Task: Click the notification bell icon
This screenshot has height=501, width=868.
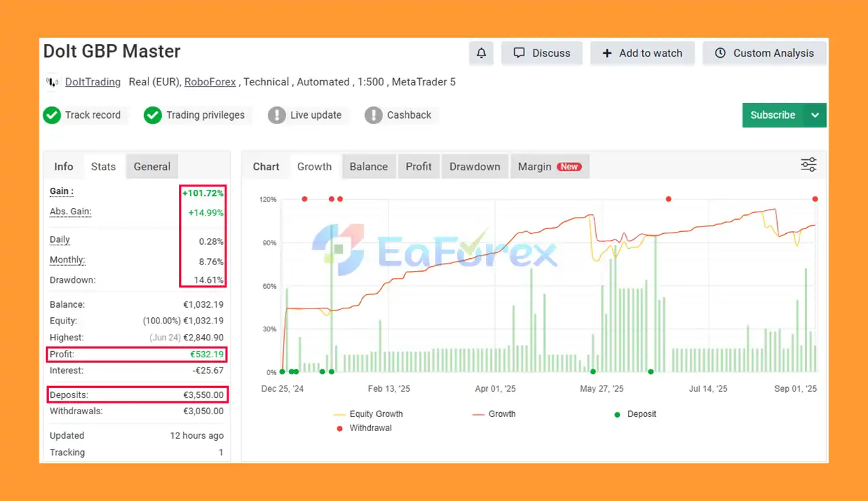Action: click(x=481, y=53)
